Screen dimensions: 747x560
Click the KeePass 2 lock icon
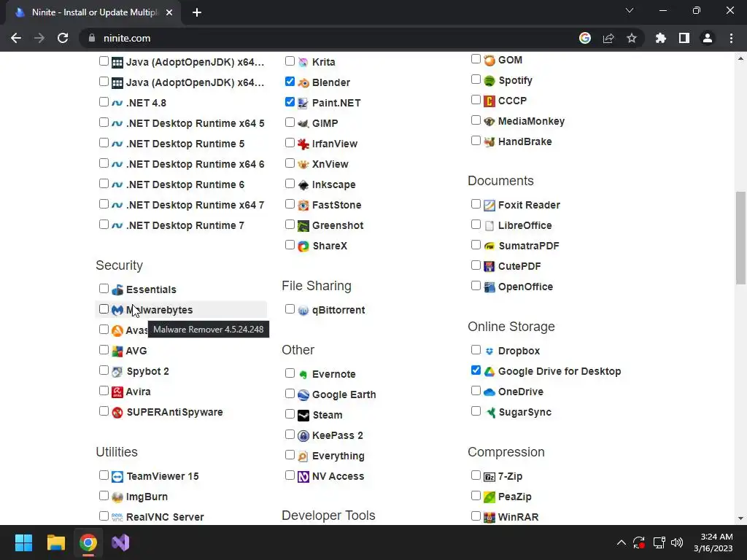[x=303, y=436]
